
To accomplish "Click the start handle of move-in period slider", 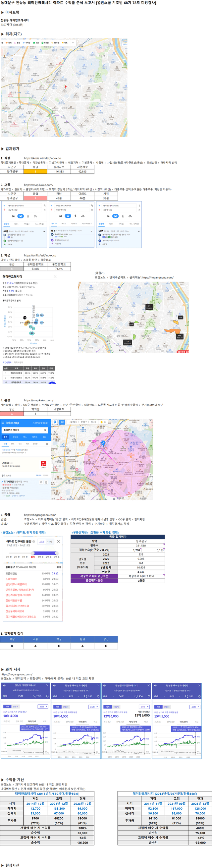I will pos(33,553).
